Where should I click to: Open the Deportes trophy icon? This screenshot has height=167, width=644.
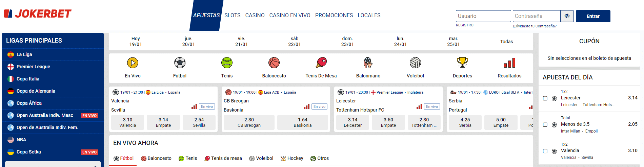462,63
